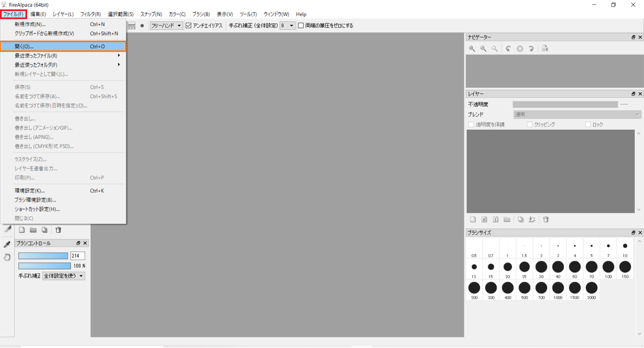The width and height of the screenshot is (644, 348).
Task: Open the 手ぶれ補正 value dropdown
Action: click(288, 25)
